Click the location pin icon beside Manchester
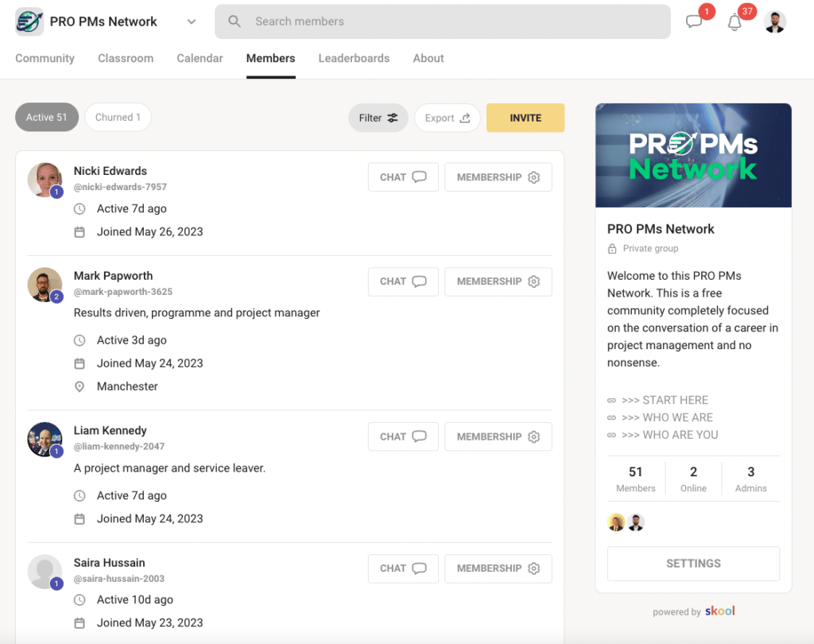This screenshot has height=644, width=814. pyautogui.click(x=79, y=386)
